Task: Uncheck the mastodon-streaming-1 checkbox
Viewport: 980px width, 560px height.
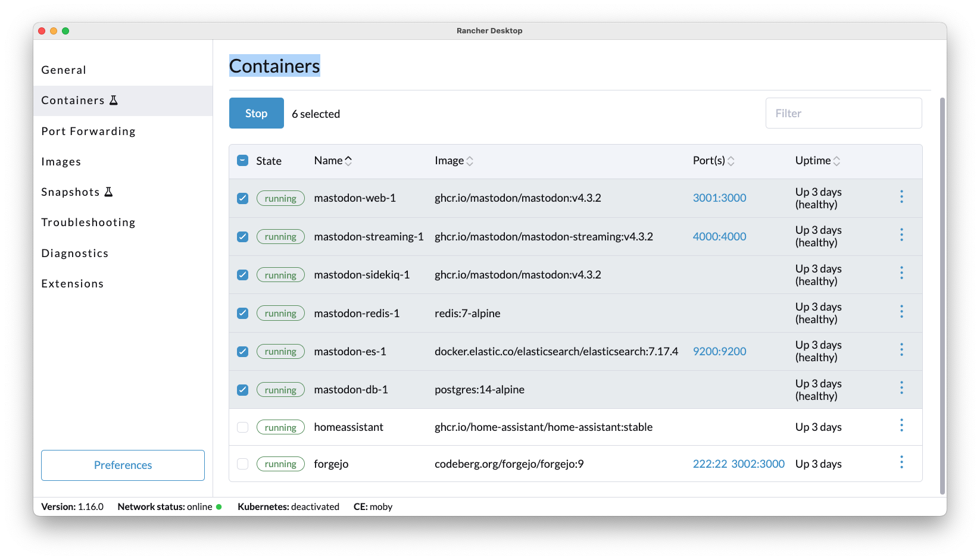Action: (x=242, y=237)
